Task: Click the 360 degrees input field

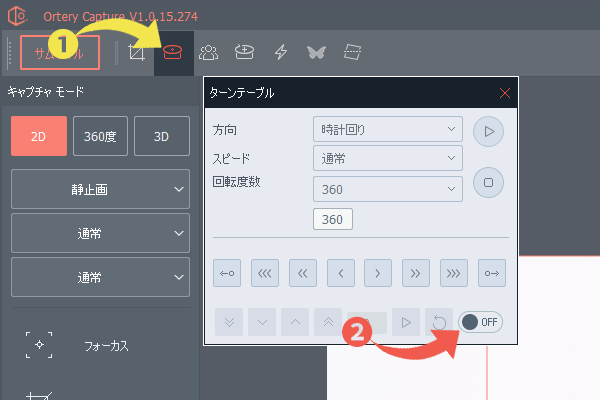Action: [332, 219]
